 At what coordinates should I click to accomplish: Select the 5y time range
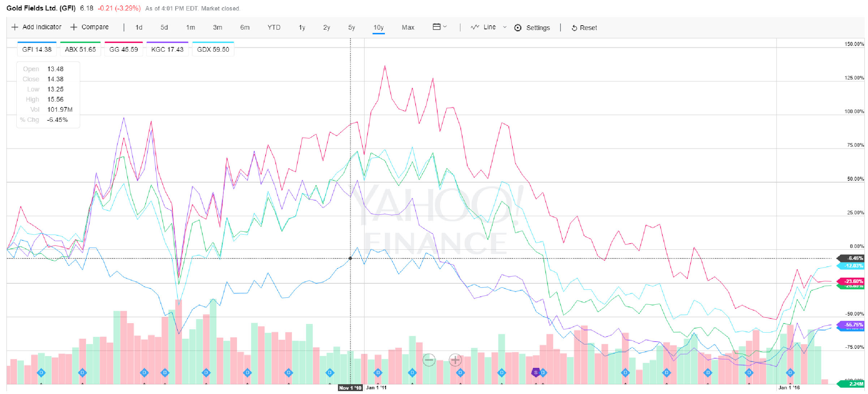click(352, 27)
